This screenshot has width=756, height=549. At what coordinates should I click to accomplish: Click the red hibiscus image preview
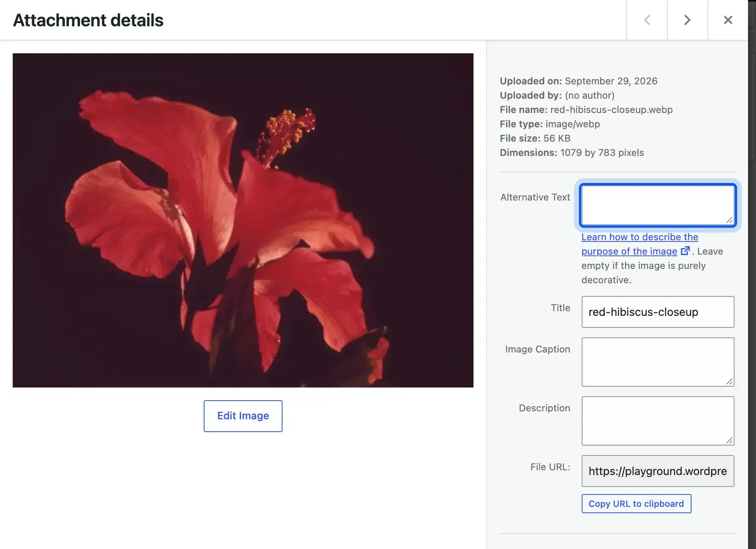[x=243, y=220]
